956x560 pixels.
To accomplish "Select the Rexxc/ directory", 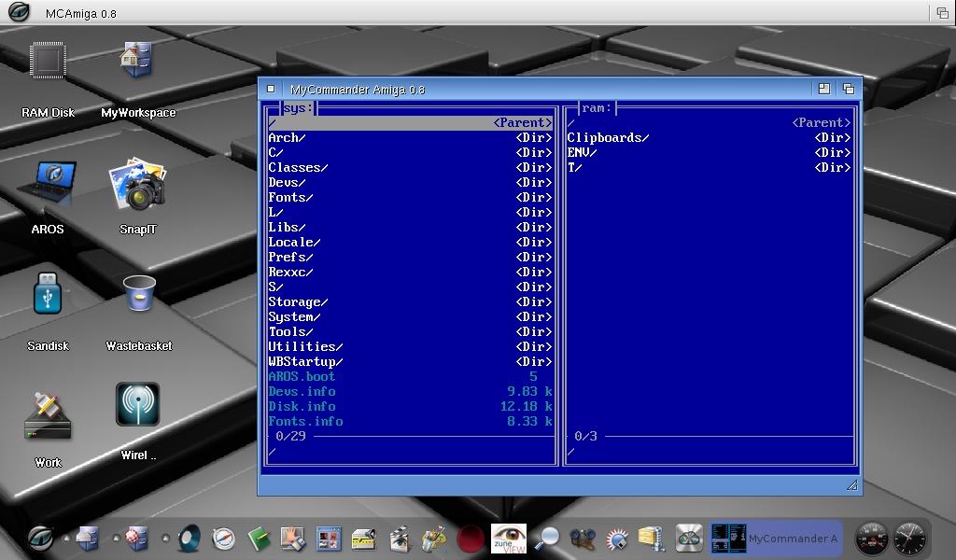I will click(x=411, y=272).
